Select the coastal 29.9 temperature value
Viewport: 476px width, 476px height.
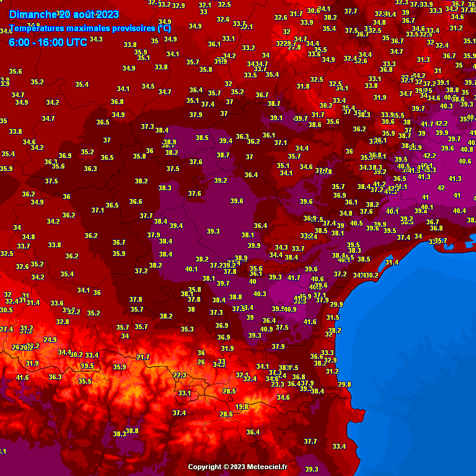(336, 304)
